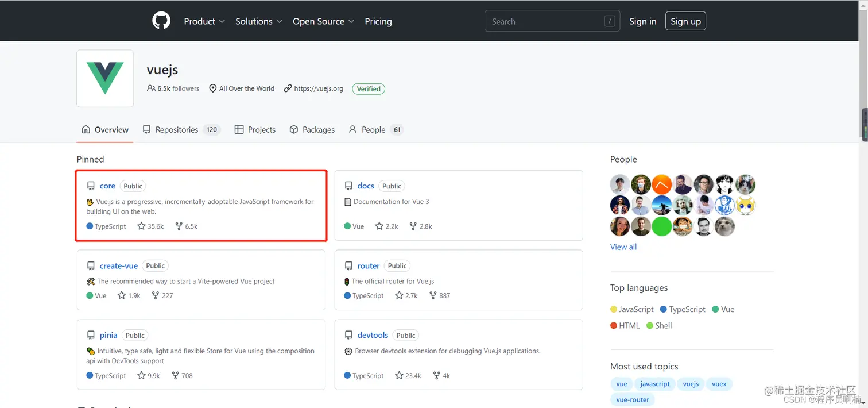Click the devtools star count 23.4k
The height and width of the screenshot is (408, 868).
408,376
